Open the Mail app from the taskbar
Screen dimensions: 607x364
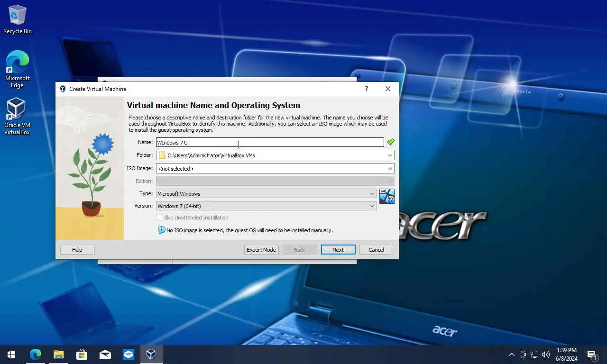[105, 354]
